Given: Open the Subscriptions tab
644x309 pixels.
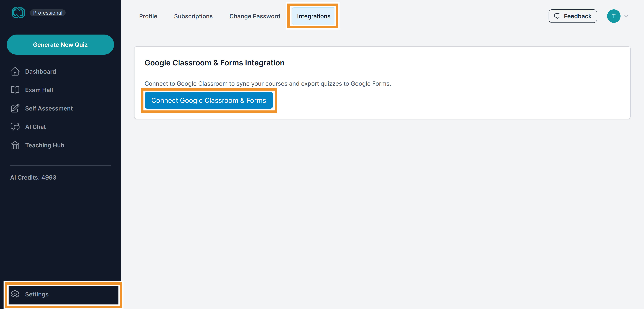Looking at the screenshot, I should (193, 16).
